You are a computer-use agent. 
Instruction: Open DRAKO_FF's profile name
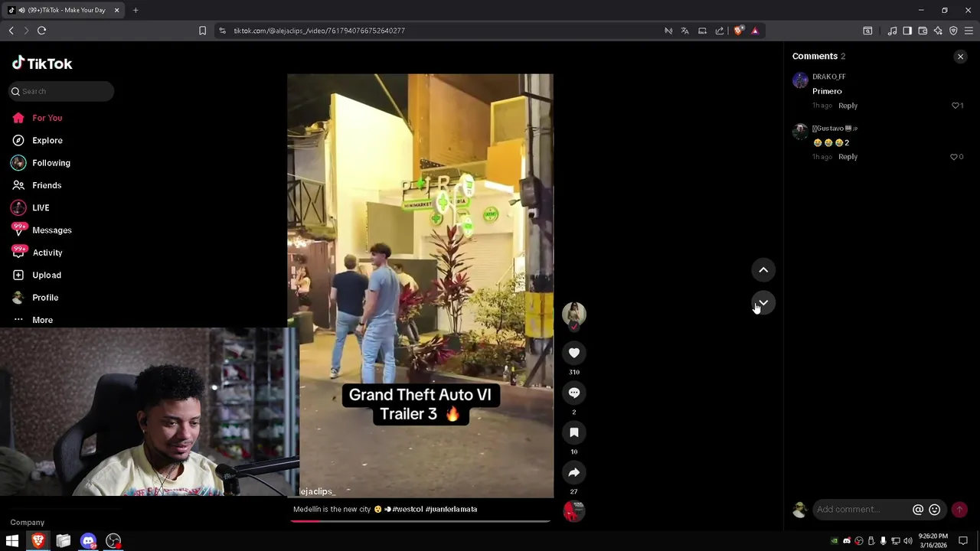pos(828,77)
